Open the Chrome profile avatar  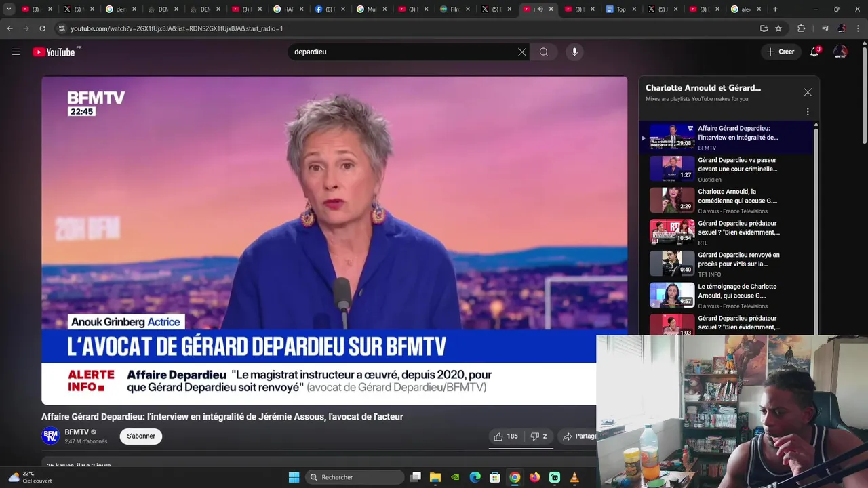pos(842,28)
